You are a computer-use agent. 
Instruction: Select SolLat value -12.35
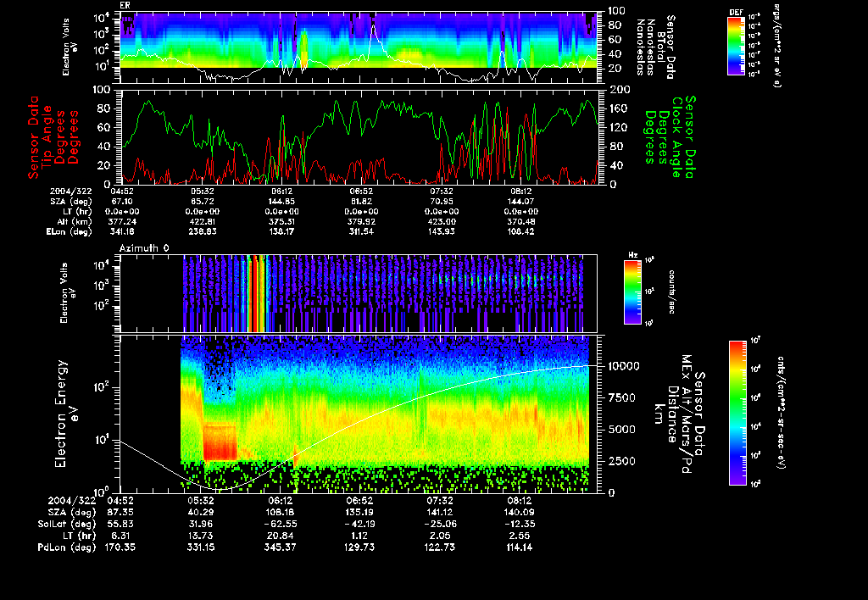pyautogui.click(x=519, y=525)
